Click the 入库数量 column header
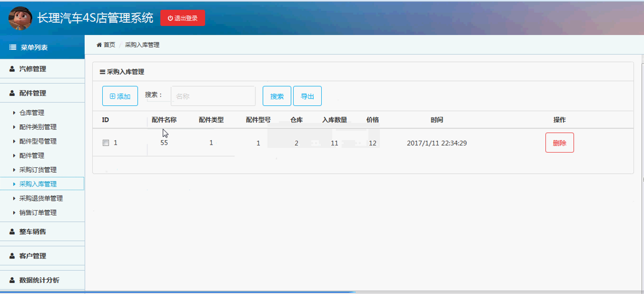644x294 pixels. pos(334,120)
